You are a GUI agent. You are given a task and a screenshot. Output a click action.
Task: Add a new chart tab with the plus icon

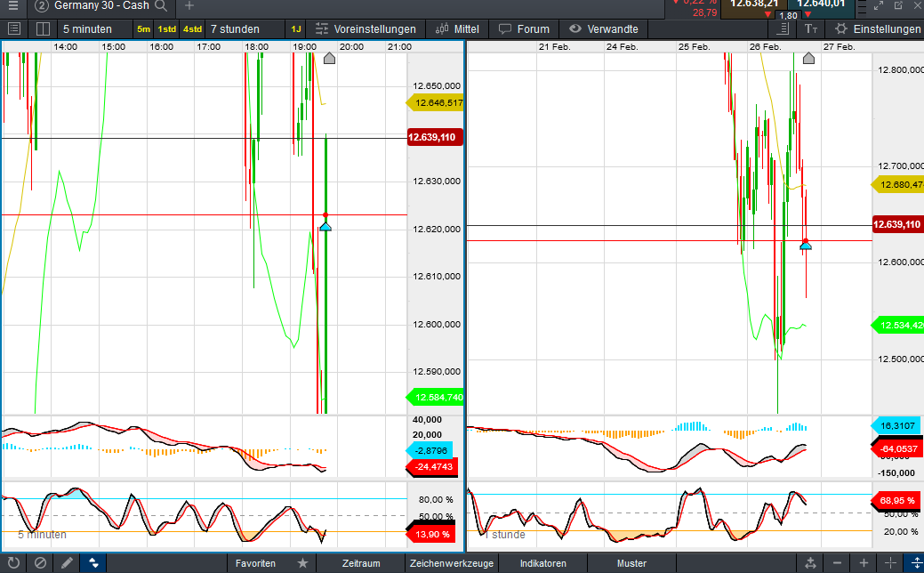(189, 6)
